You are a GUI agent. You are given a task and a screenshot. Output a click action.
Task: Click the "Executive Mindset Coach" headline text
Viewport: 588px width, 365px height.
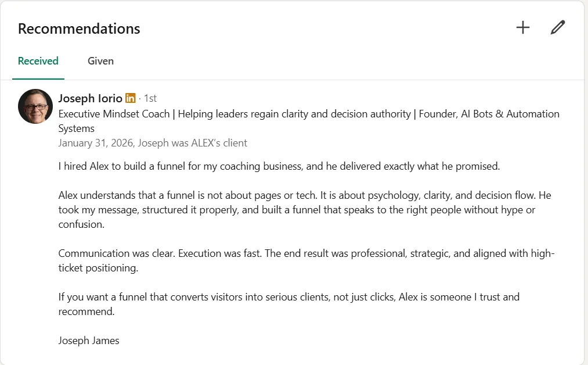pyautogui.click(x=114, y=114)
